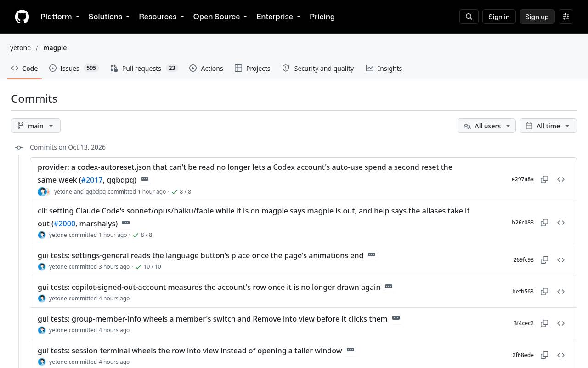Open the #2017 pull request link
This screenshot has width=588, height=368.
tap(92, 180)
